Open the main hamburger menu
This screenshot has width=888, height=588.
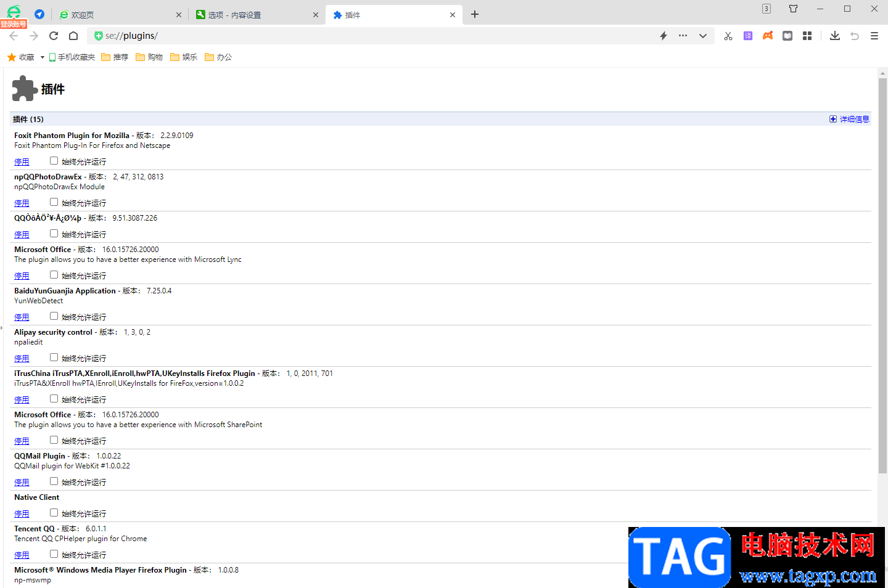874,36
